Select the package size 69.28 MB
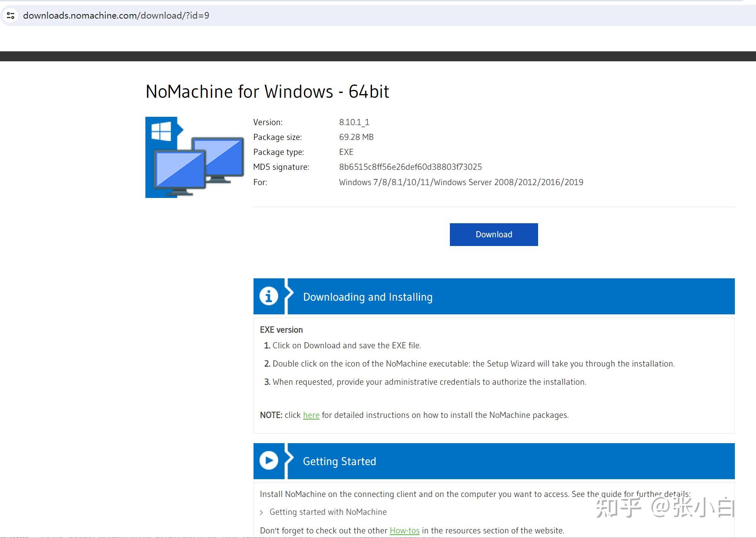 click(356, 137)
